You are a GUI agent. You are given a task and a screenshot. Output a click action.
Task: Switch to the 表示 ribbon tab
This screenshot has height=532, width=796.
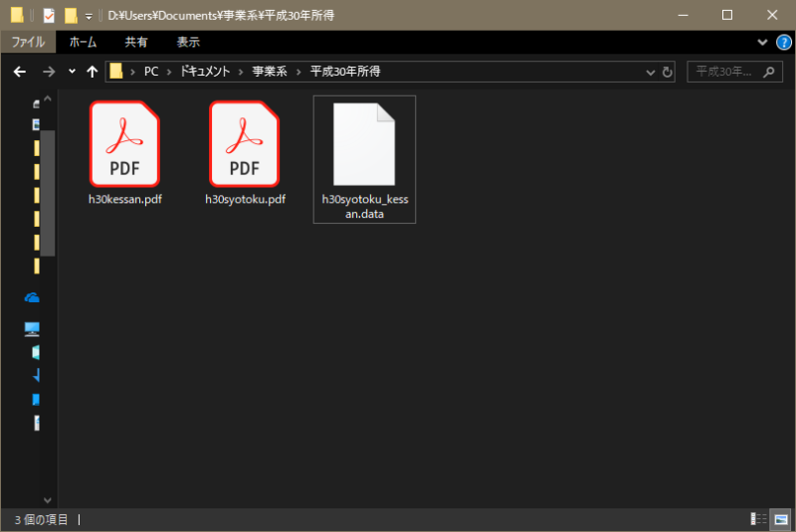coord(188,42)
